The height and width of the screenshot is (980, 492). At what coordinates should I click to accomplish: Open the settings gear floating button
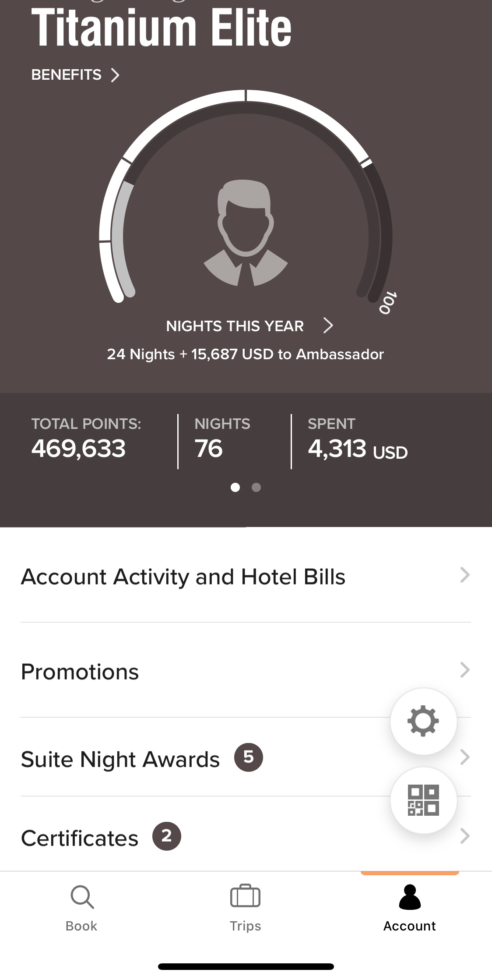click(x=423, y=721)
